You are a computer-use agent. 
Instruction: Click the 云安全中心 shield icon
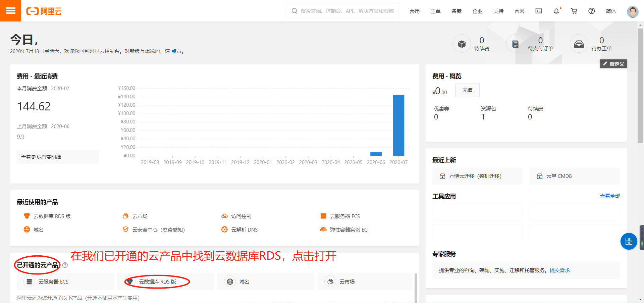click(126, 229)
